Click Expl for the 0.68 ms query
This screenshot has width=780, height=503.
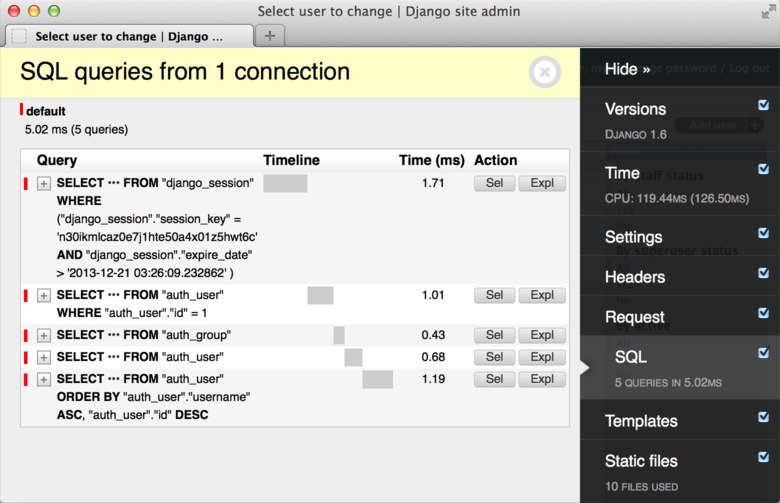tap(542, 357)
